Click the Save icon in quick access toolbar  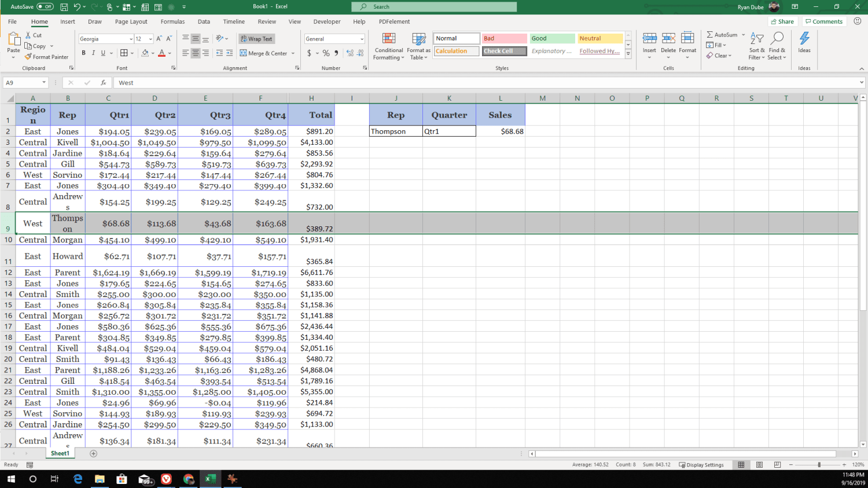pyautogui.click(x=64, y=7)
